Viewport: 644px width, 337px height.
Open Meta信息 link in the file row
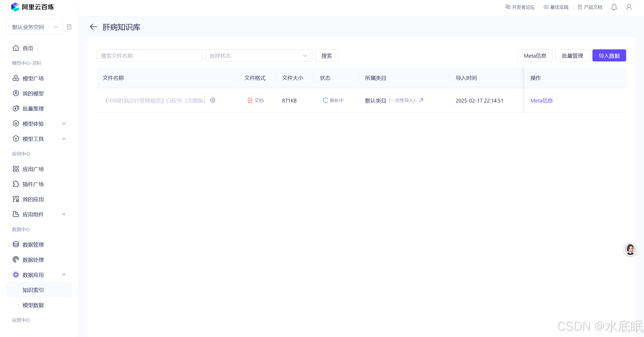pos(541,100)
